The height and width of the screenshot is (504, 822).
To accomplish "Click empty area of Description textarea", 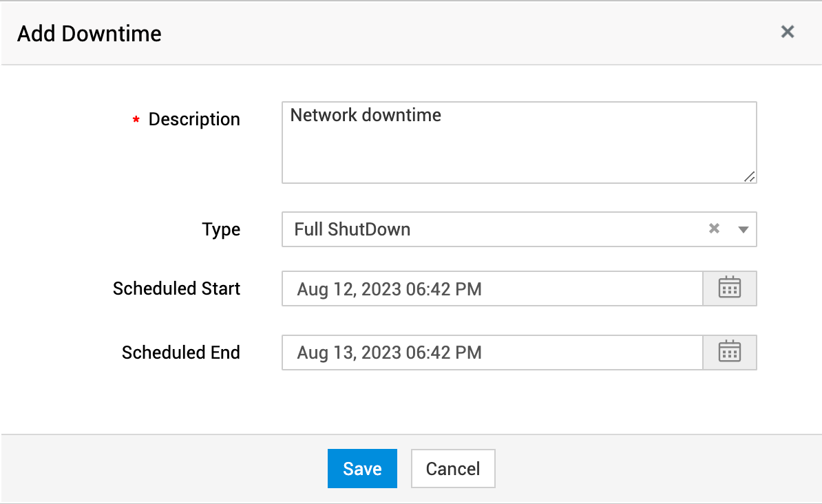I will [516, 155].
